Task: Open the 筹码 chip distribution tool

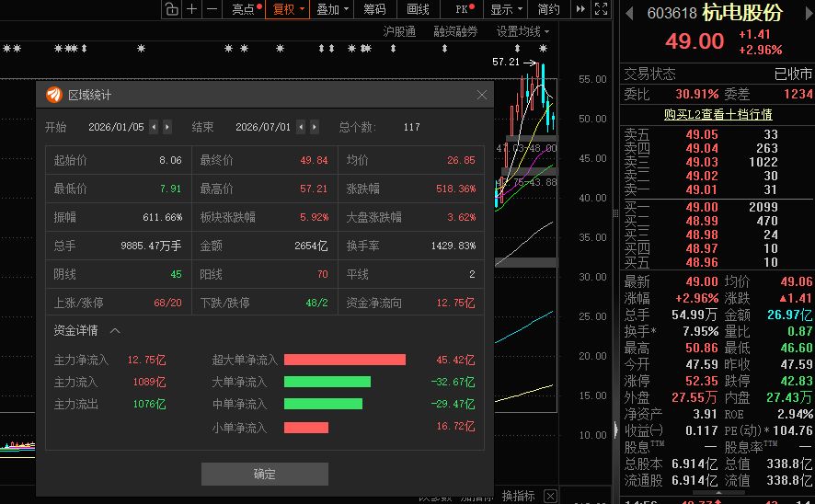Action: click(x=374, y=9)
